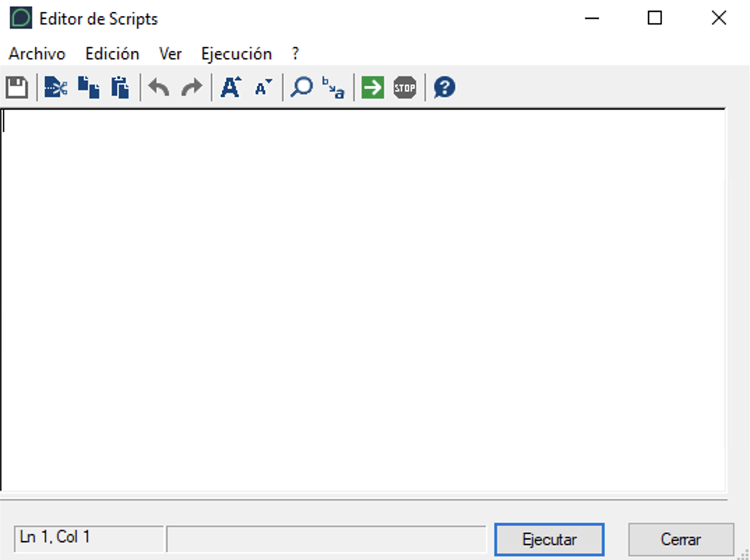Click inside the script text area

[363, 300]
